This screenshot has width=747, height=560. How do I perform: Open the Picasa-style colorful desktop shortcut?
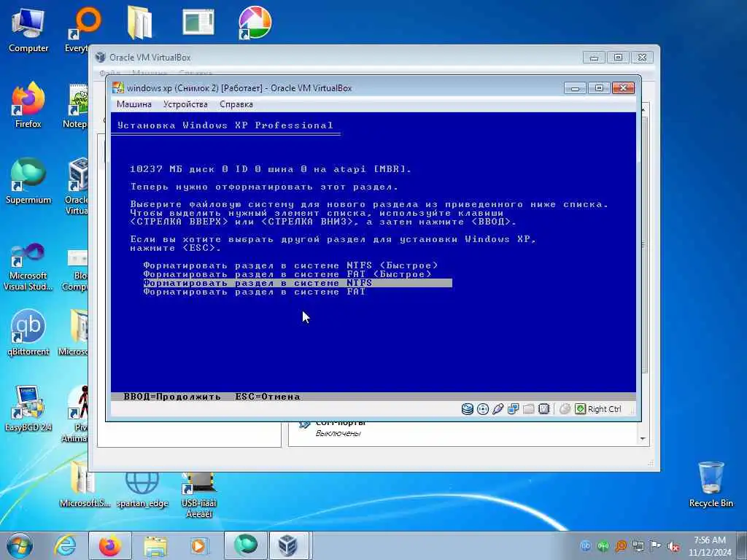pyautogui.click(x=255, y=23)
